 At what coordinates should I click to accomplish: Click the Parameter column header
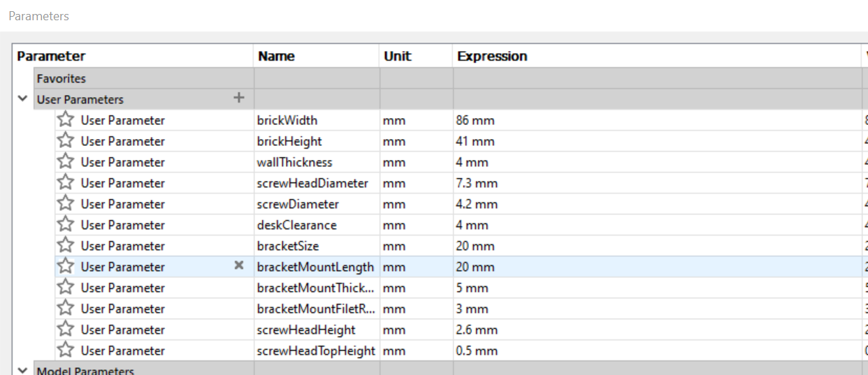(133, 57)
